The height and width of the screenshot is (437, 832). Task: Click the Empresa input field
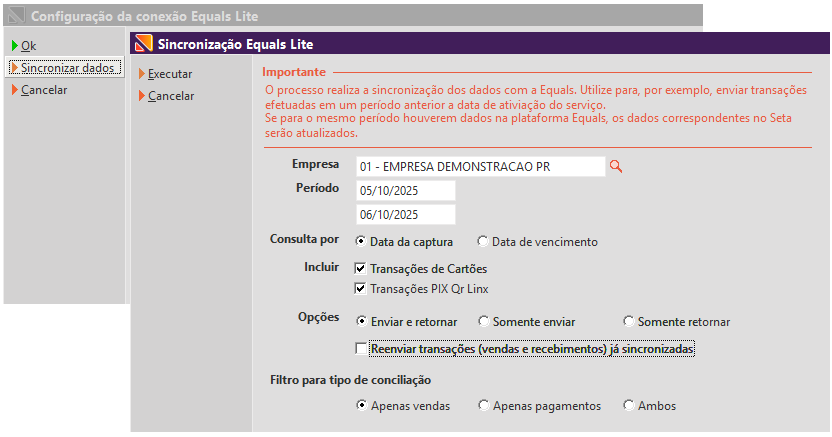point(480,166)
